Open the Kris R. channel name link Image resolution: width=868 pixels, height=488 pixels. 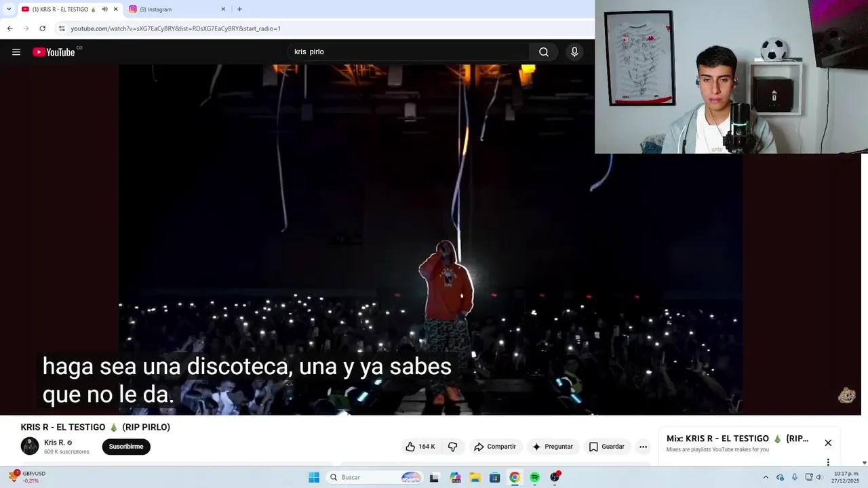(x=54, y=443)
